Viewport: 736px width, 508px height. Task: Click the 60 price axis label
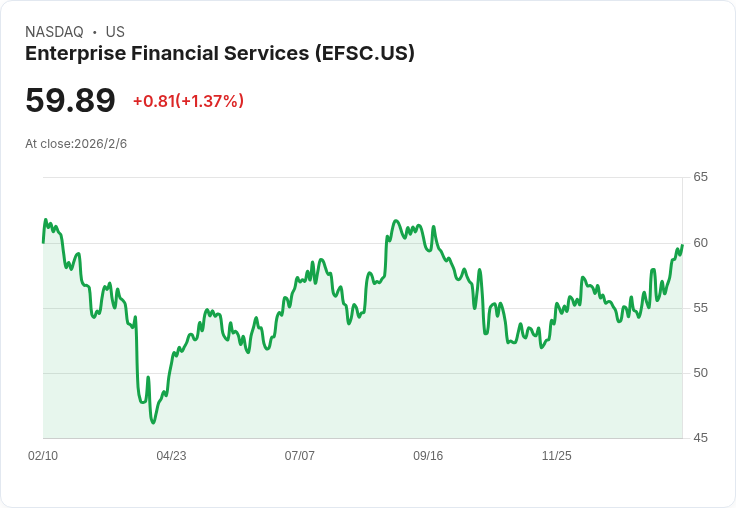tap(700, 243)
